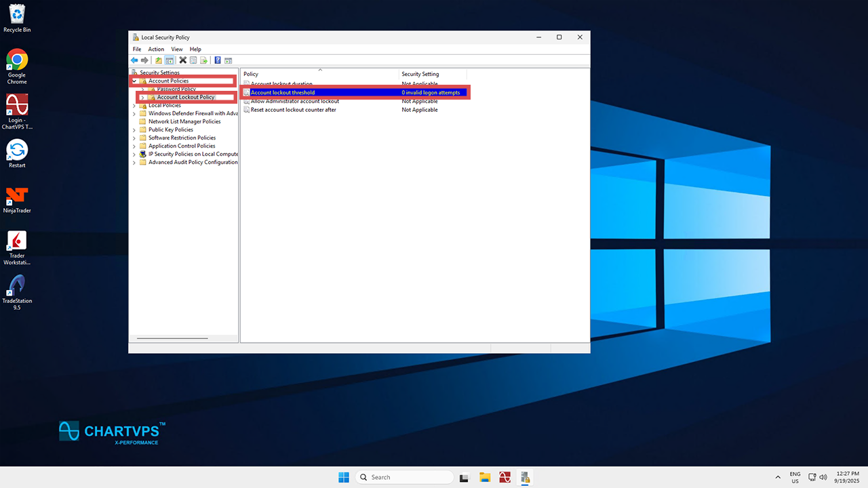Open the View menu

[177, 49]
